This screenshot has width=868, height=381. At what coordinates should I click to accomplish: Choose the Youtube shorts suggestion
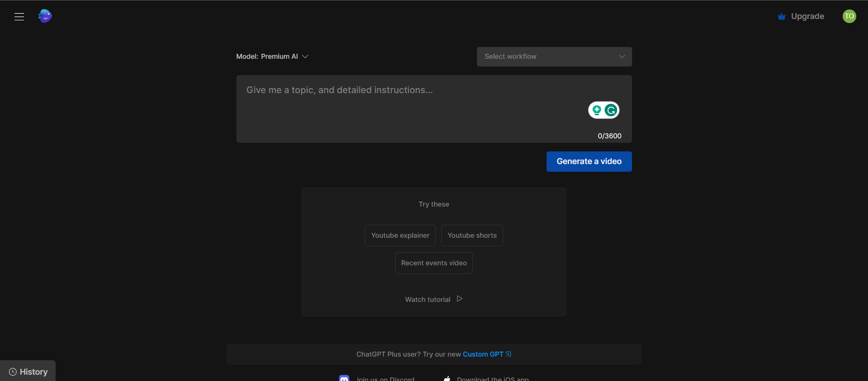pos(472,235)
